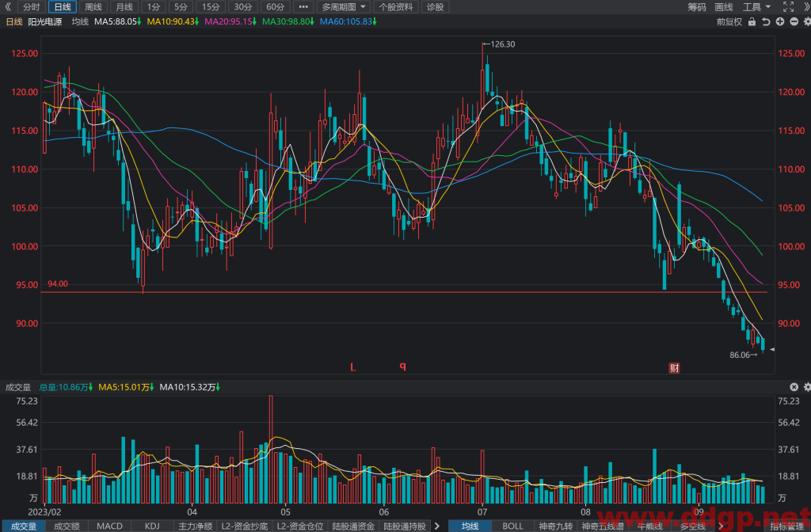Select the 5分 period
The width and height of the screenshot is (811, 532).
click(181, 6)
